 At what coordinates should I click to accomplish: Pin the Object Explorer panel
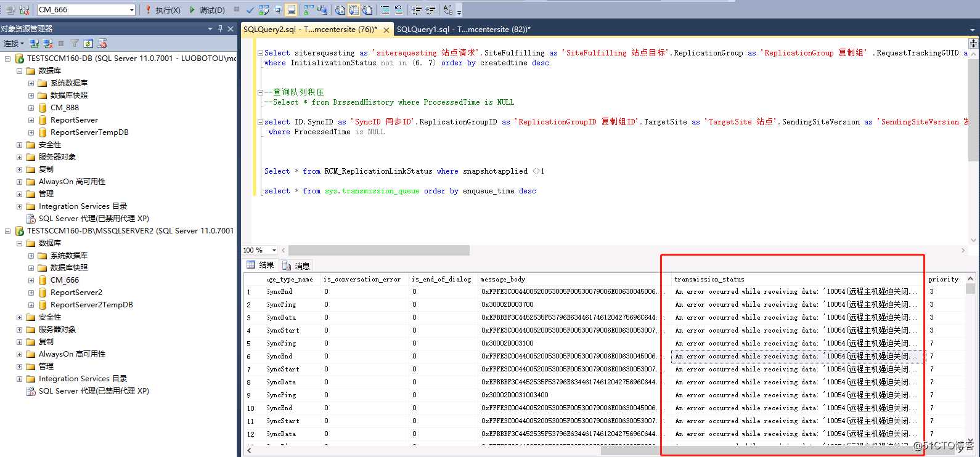coord(220,28)
